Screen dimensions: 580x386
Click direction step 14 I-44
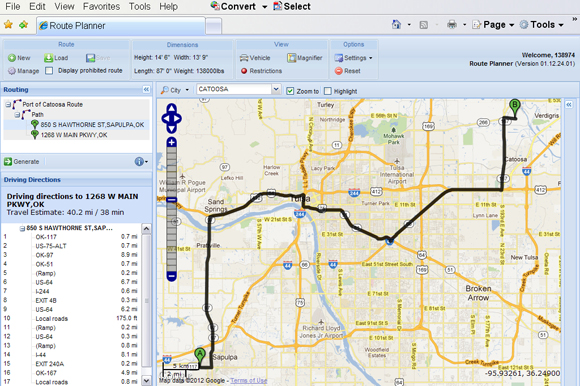(71, 355)
